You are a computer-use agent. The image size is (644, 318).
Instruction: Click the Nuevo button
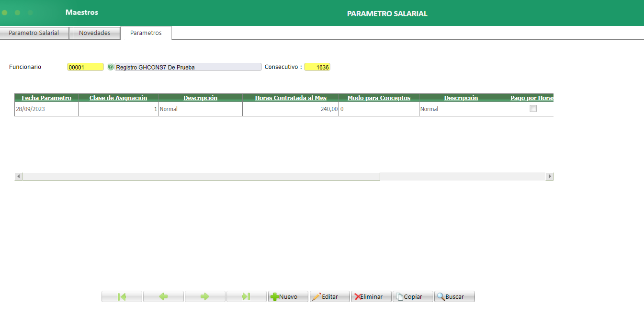click(288, 296)
